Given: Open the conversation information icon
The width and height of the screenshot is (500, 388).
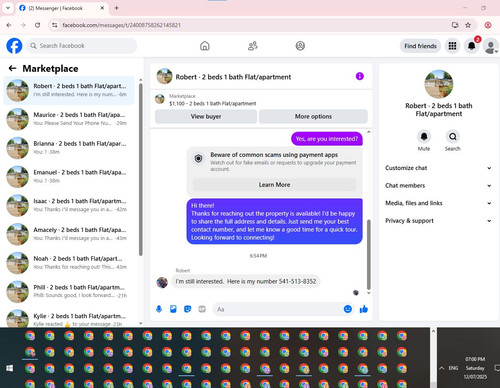Looking at the screenshot, I should [x=360, y=76].
